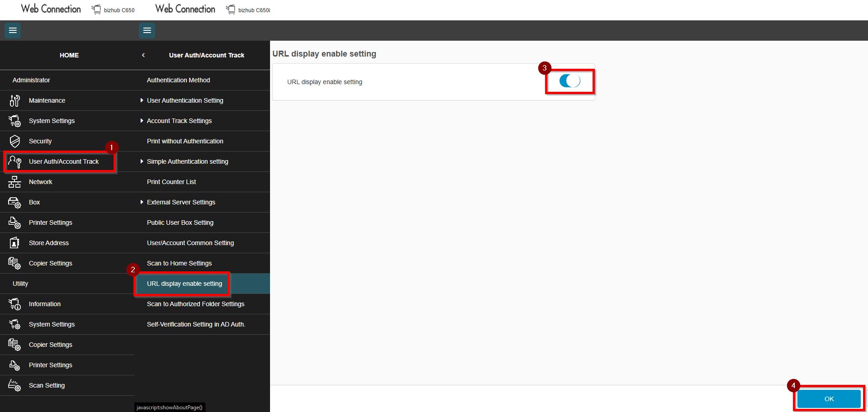Go to HOME in the sidebar

(x=69, y=55)
